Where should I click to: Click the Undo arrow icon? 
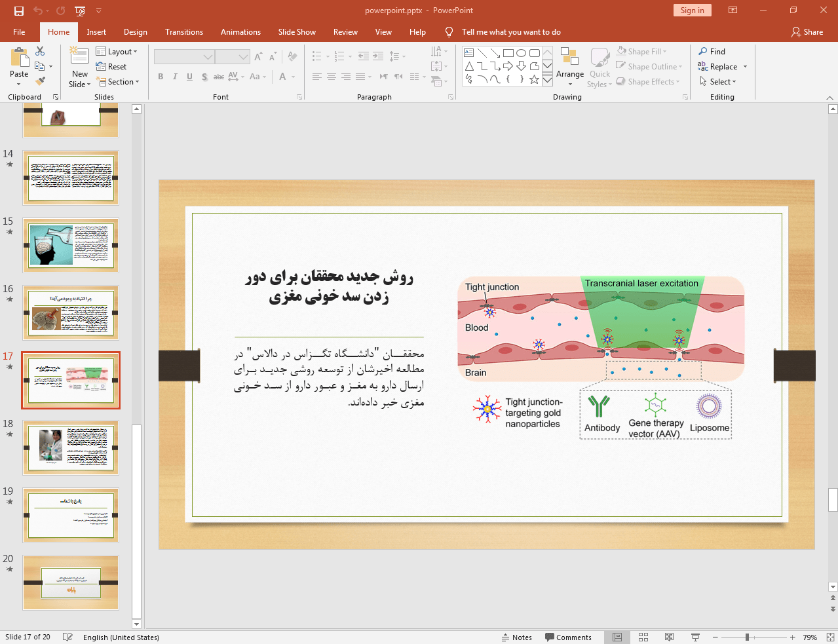coord(38,10)
